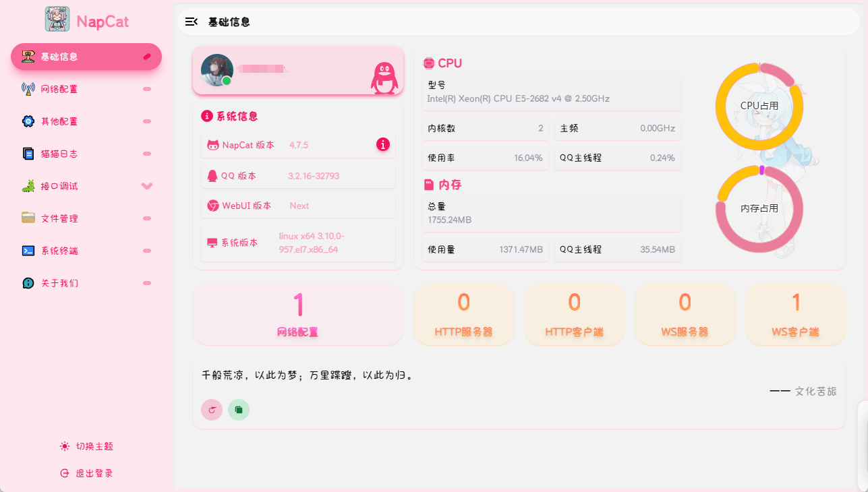Click the dash indicator on 文件管理 row
The image size is (868, 492).
click(147, 218)
